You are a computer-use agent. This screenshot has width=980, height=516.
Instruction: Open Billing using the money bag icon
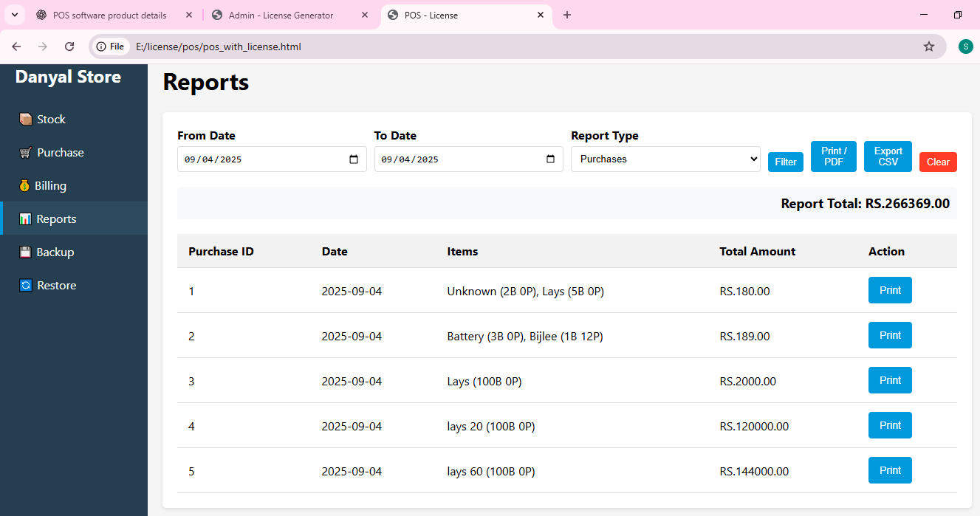click(24, 185)
